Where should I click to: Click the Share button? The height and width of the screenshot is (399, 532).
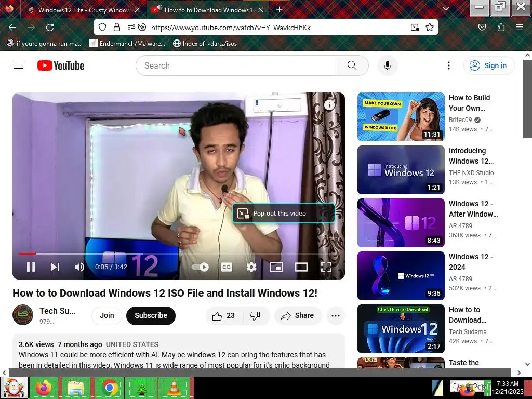coord(298,315)
